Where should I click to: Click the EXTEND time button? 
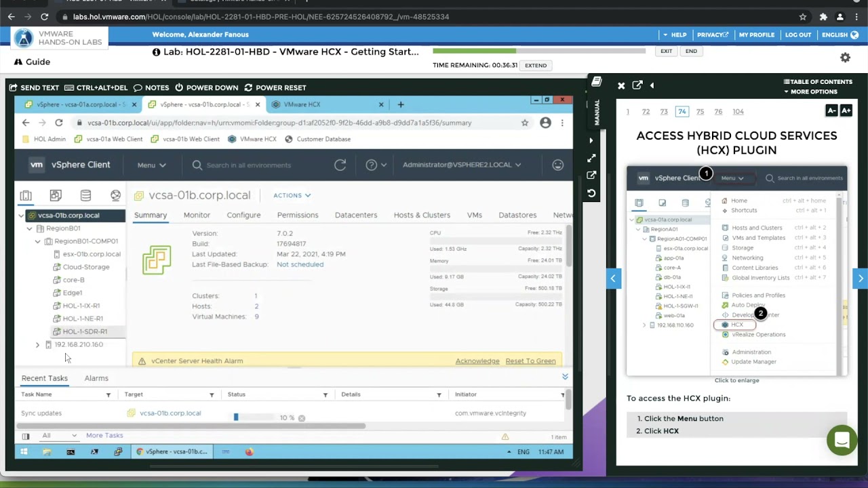click(x=536, y=65)
